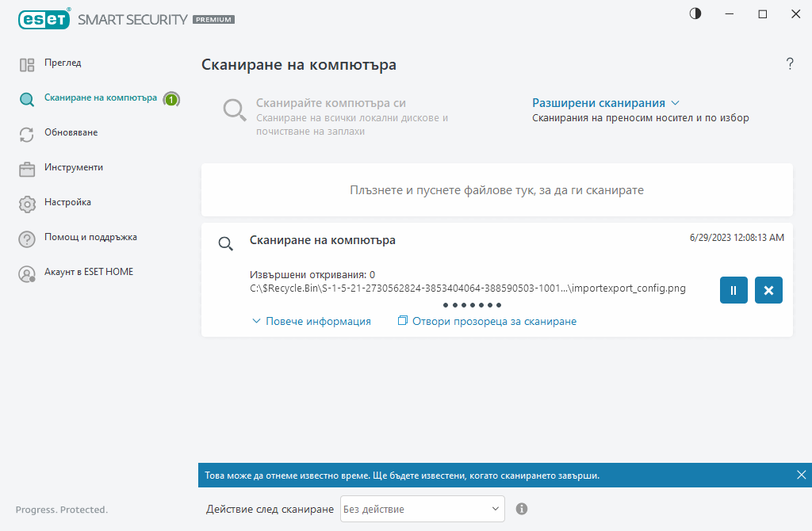812x531 pixels.
Task: Toggle dark mode with the contrast icon
Action: [695, 13]
